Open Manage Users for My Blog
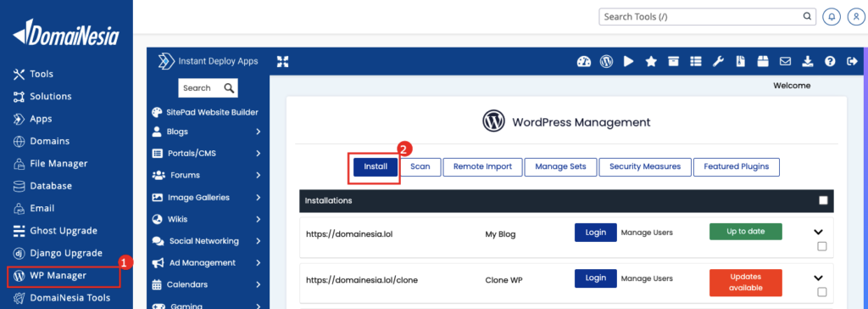Screen dimensions: 868x309 (647, 233)
